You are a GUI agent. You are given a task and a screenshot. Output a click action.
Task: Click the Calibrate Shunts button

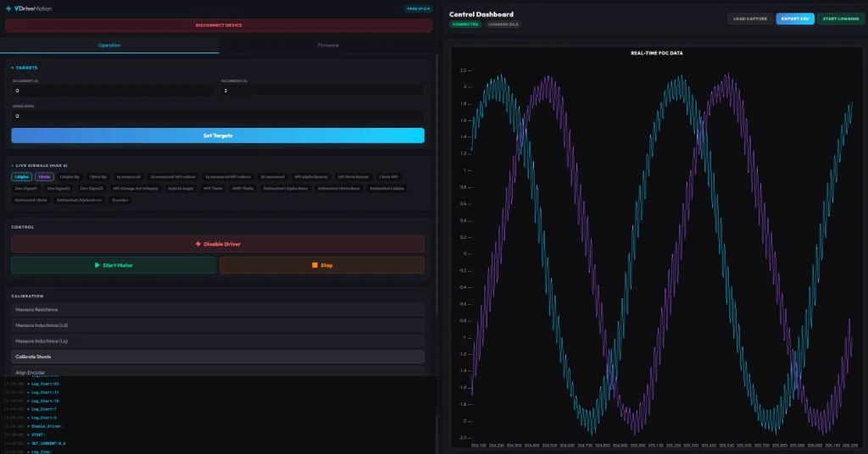(x=218, y=357)
